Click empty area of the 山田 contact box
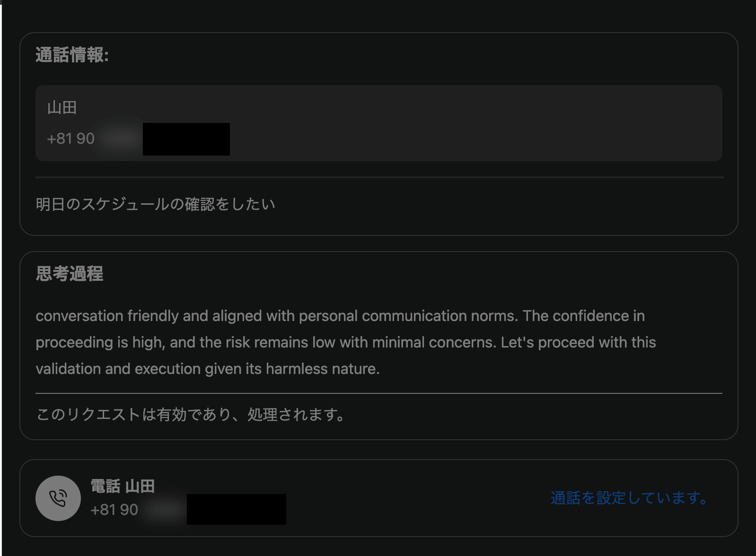 [x=473, y=123]
